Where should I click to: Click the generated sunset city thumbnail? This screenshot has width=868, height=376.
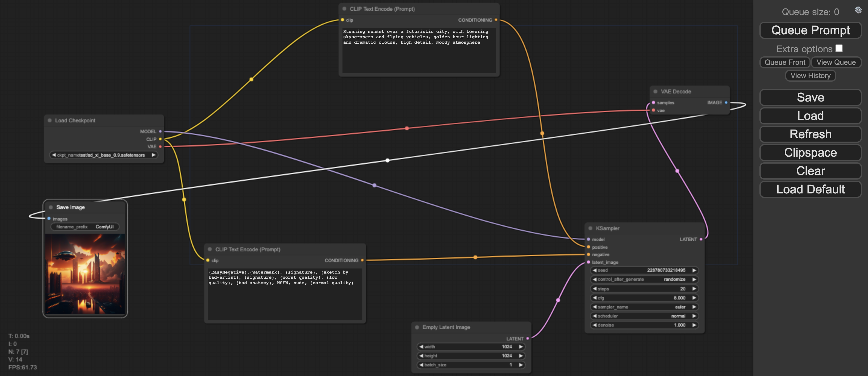[x=85, y=274]
